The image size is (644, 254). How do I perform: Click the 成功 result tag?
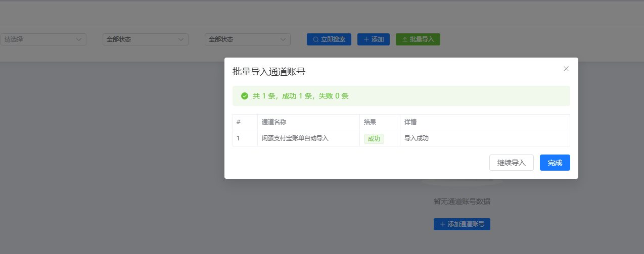click(374, 138)
